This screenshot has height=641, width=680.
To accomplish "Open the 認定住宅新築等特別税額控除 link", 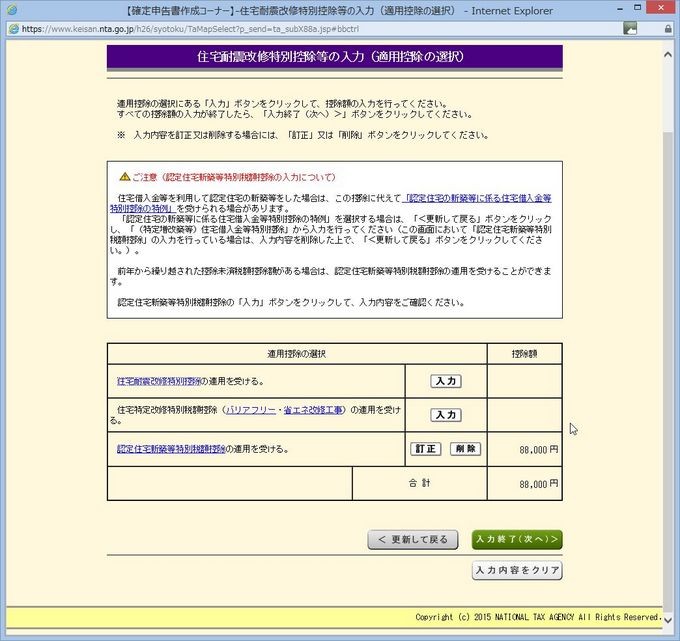I will tap(171, 449).
